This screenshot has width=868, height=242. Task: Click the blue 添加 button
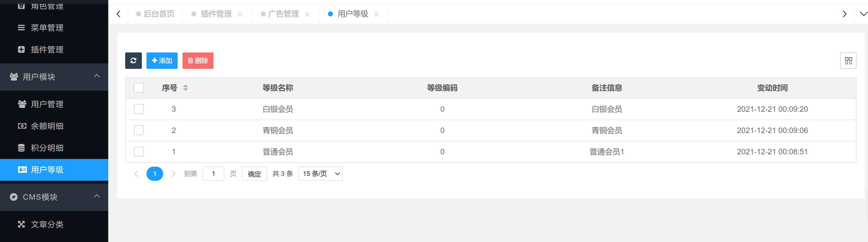[162, 61]
